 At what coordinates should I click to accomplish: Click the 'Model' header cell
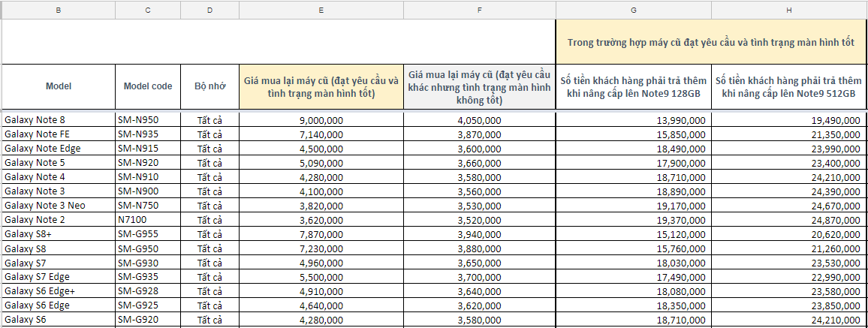59,86
